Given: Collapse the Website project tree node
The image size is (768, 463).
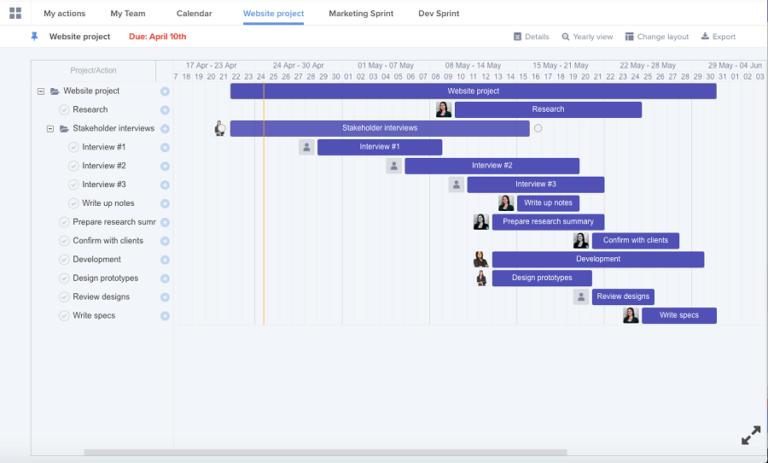Looking at the screenshot, I should (41, 91).
